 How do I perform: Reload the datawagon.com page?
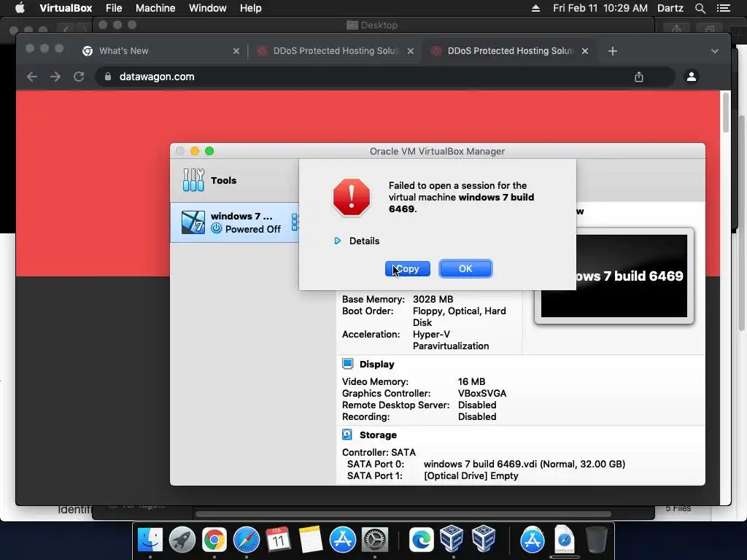(79, 77)
